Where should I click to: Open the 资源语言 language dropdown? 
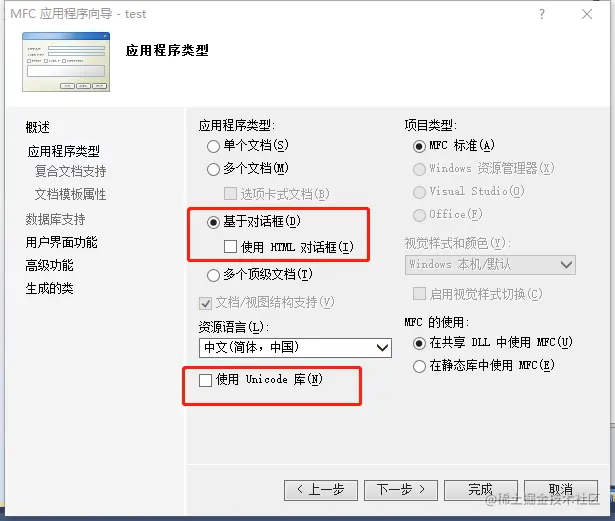pyautogui.click(x=295, y=348)
